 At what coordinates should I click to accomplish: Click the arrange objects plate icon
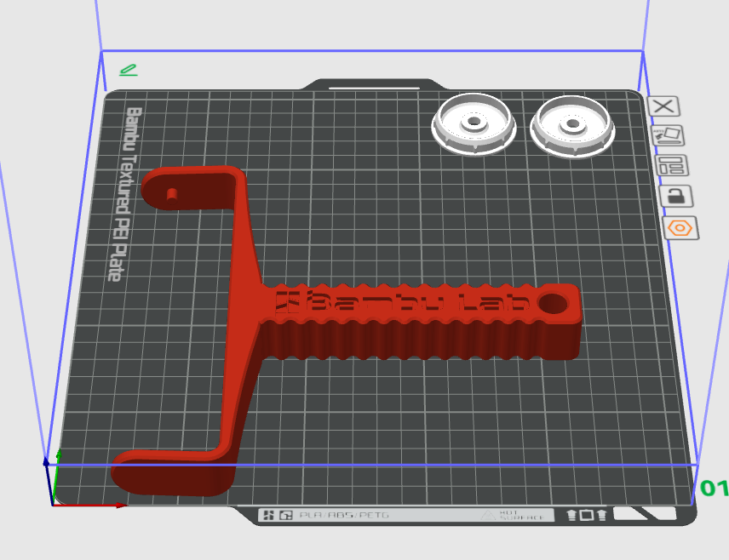click(672, 165)
